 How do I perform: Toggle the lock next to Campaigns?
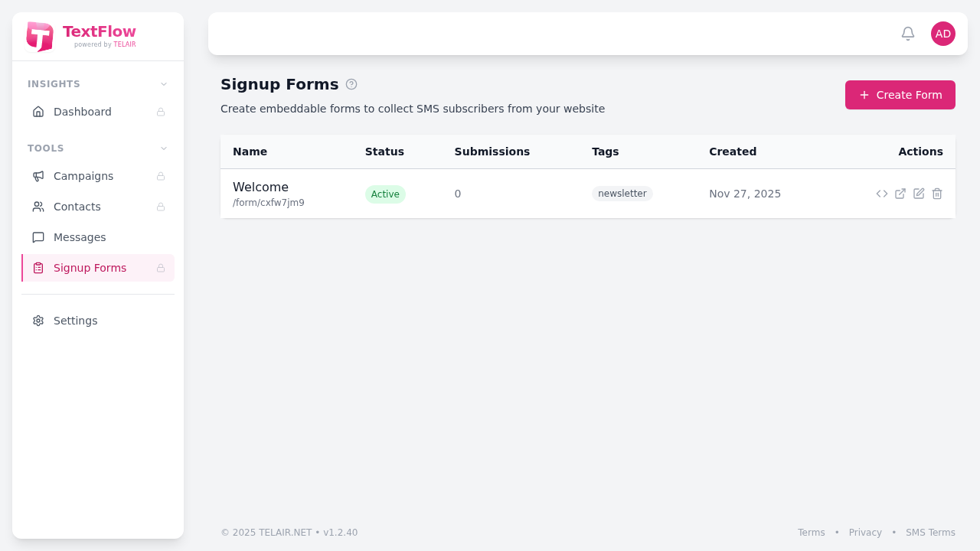pos(161,176)
